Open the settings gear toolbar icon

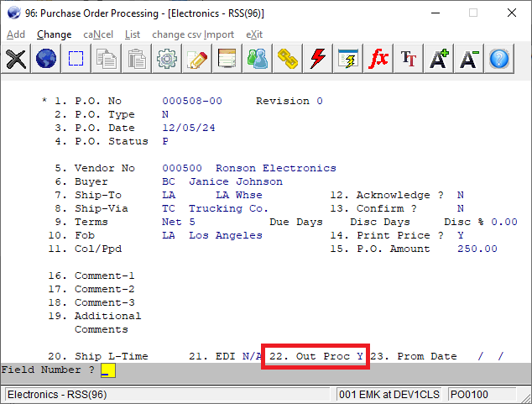(166, 58)
